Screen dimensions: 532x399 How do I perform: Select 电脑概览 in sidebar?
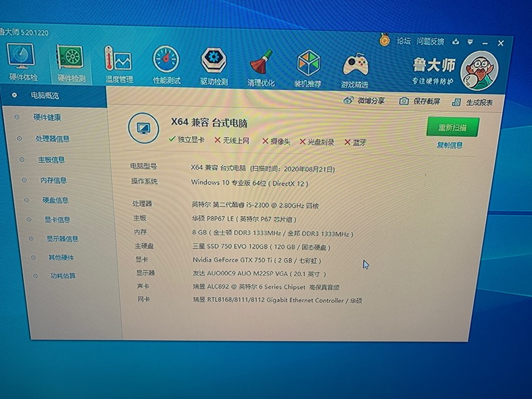click(54, 96)
